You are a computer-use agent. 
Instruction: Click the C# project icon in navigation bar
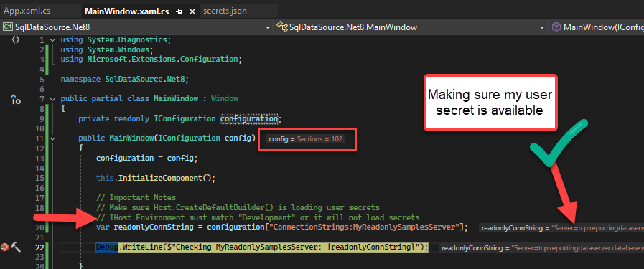(8, 27)
